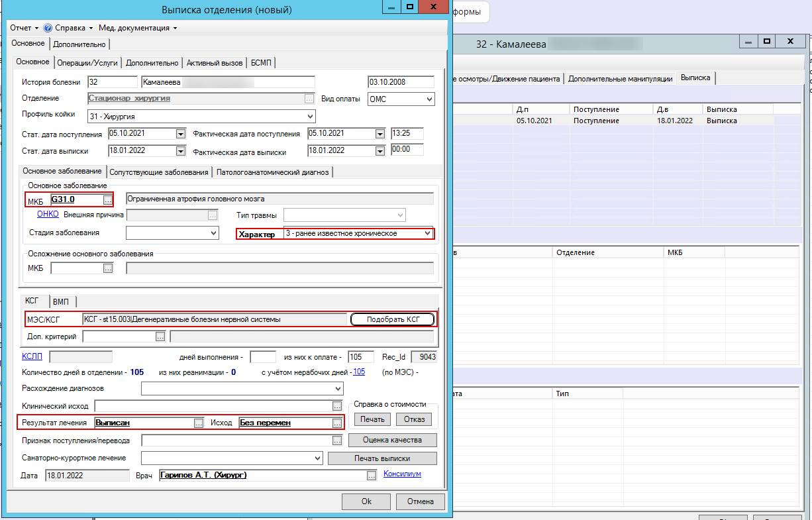Click the help icon next to Справка
The width and height of the screenshot is (812, 520).
click(x=48, y=28)
